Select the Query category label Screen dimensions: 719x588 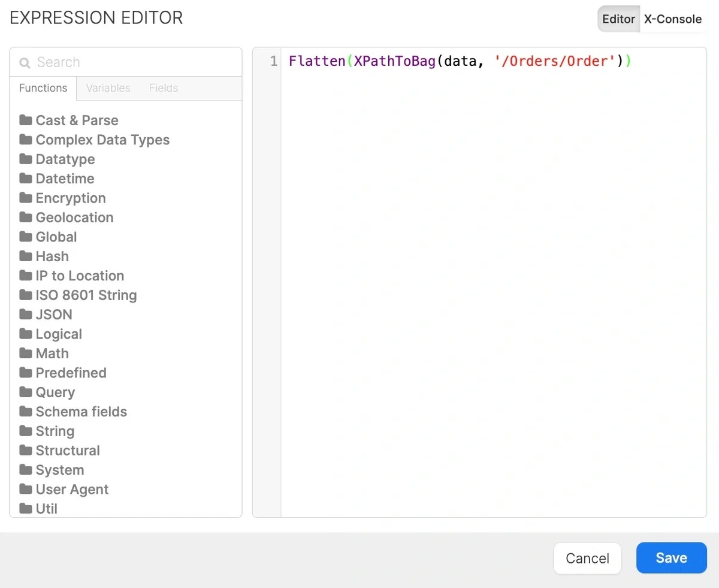click(x=55, y=392)
